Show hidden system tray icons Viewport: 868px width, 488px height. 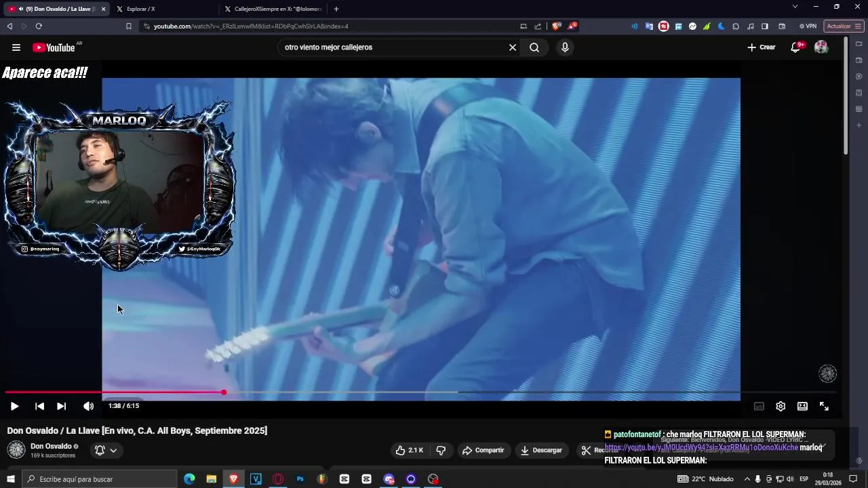(x=747, y=479)
